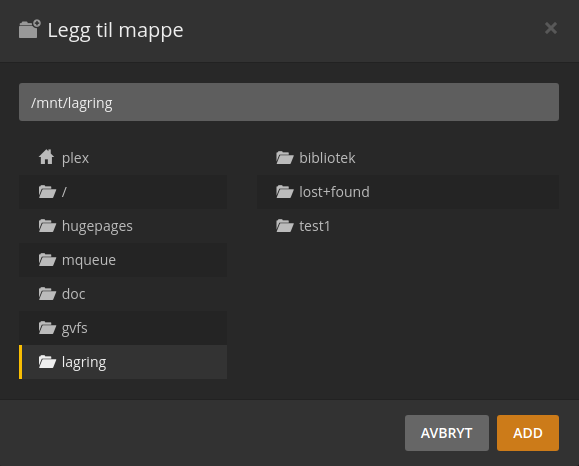Click the AVBRYT cancel button
This screenshot has height=466, width=579.
tap(447, 433)
